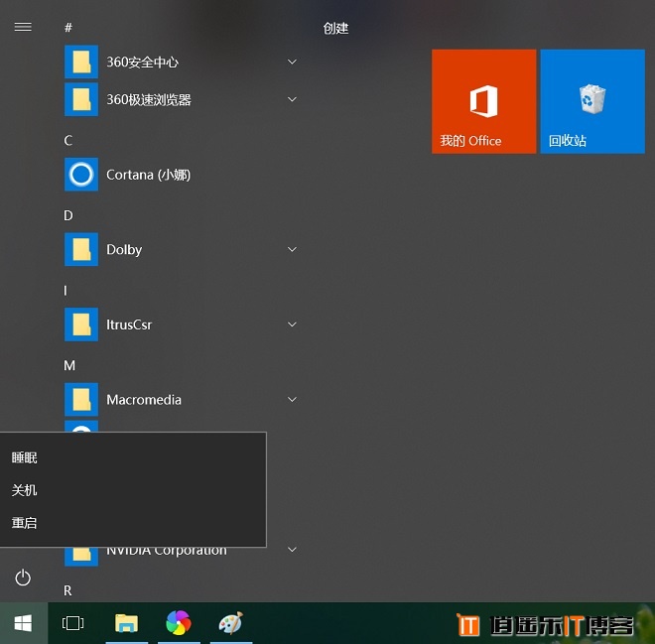Click the ItrusCsr folder icon

tap(81, 324)
